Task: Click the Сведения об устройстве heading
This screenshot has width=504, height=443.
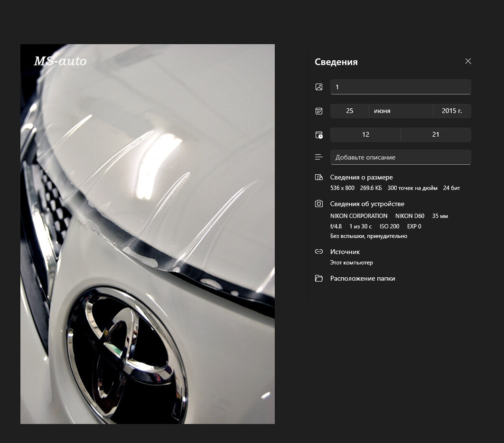Action: tap(367, 204)
